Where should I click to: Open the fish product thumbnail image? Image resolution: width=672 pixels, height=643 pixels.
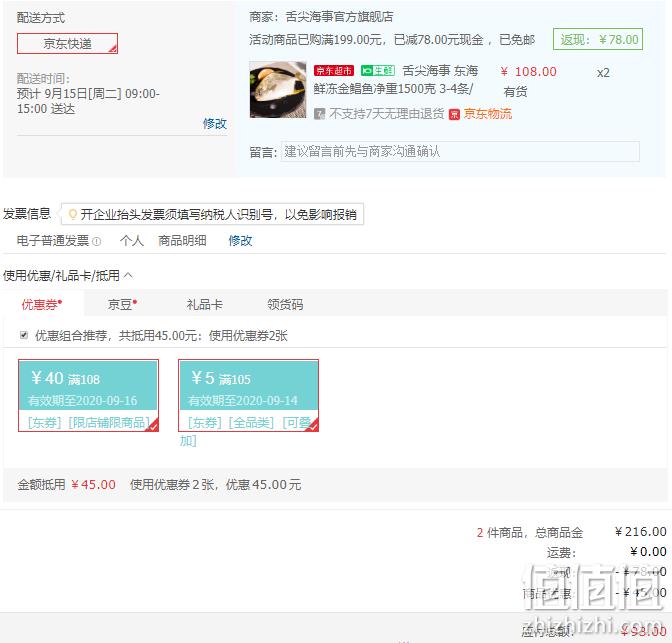278,90
